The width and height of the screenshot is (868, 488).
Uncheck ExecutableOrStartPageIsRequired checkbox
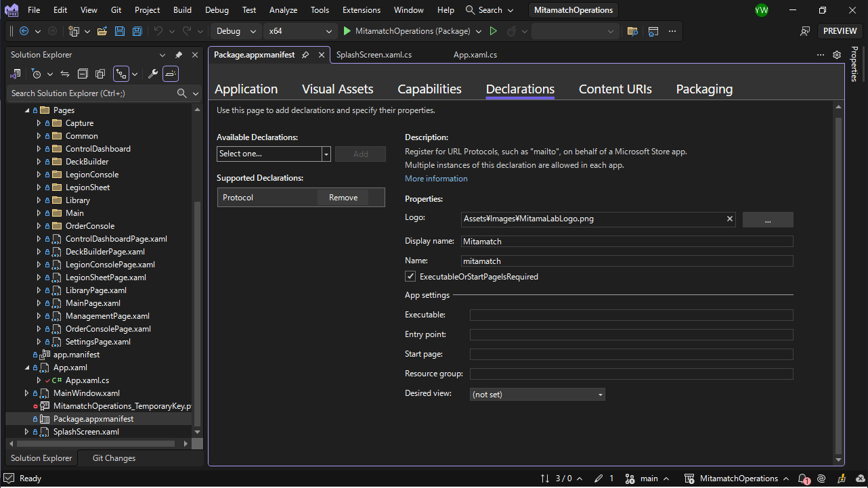(410, 276)
